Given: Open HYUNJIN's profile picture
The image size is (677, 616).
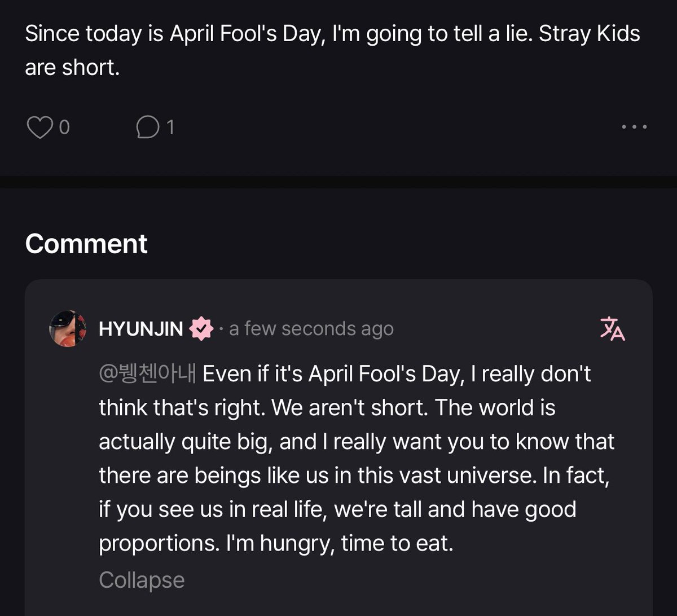Looking at the screenshot, I should (x=68, y=329).
